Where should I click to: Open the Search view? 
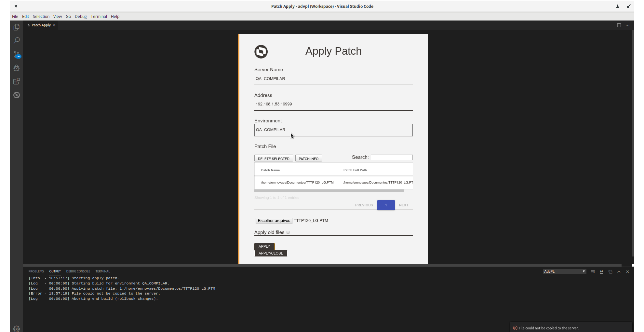16,40
